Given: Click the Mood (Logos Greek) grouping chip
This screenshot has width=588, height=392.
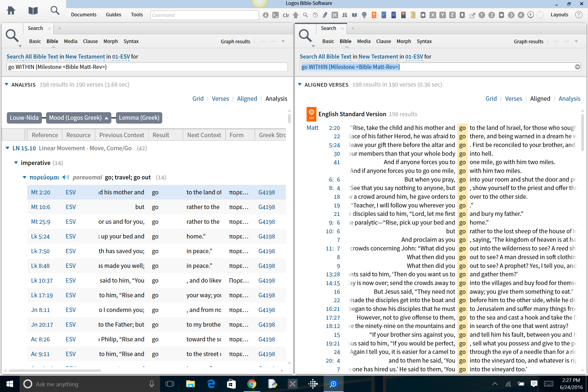Looking at the screenshot, I should (78, 118).
